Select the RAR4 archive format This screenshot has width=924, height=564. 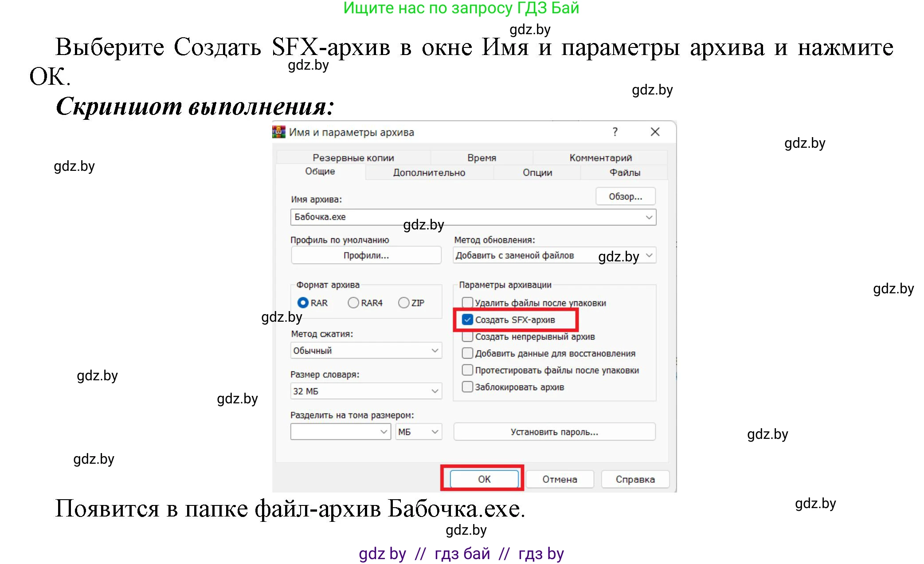[x=353, y=302]
